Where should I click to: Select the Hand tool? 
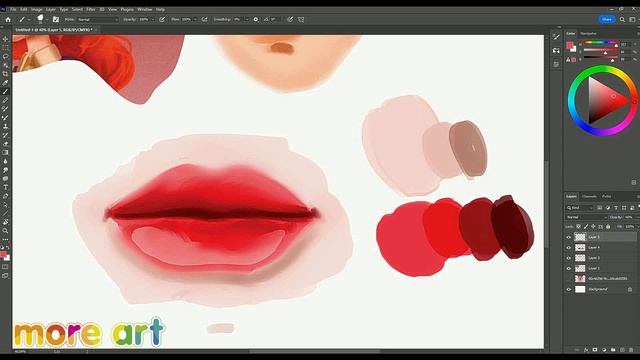pos(5,222)
